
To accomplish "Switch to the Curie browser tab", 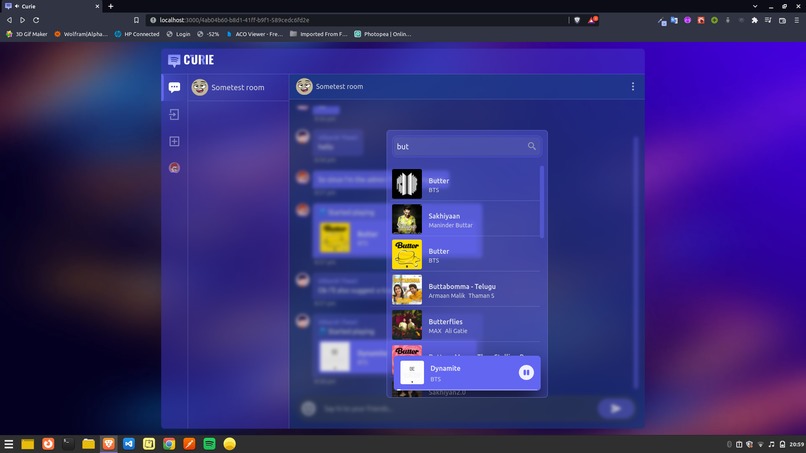I will coord(51,6).
